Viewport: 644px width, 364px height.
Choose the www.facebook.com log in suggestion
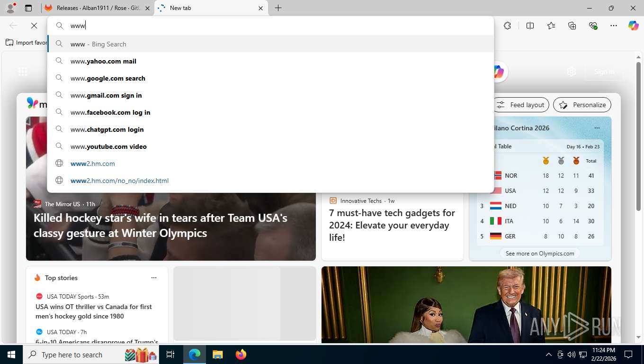click(271, 112)
